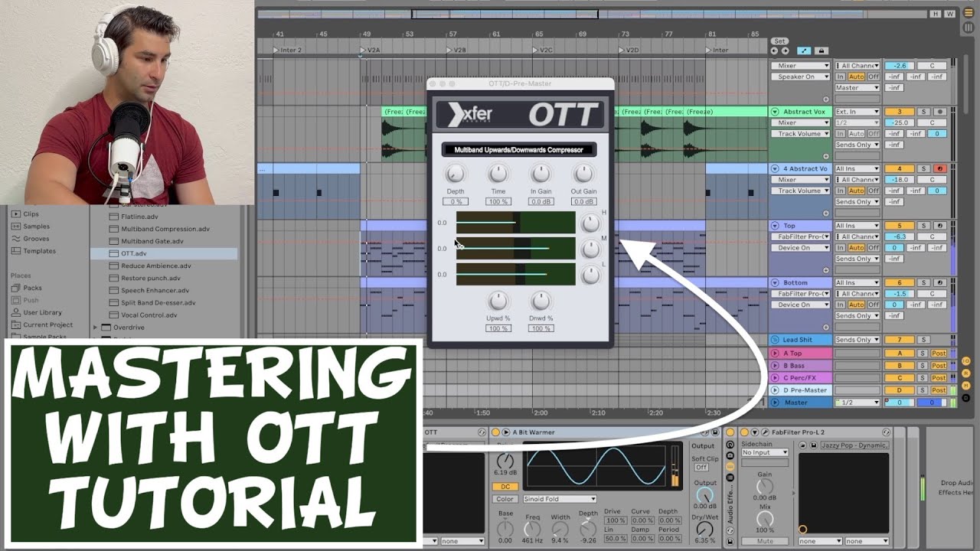Toggle Soft Clip Off switch
Screen dimensions: 980x551
(x=701, y=468)
